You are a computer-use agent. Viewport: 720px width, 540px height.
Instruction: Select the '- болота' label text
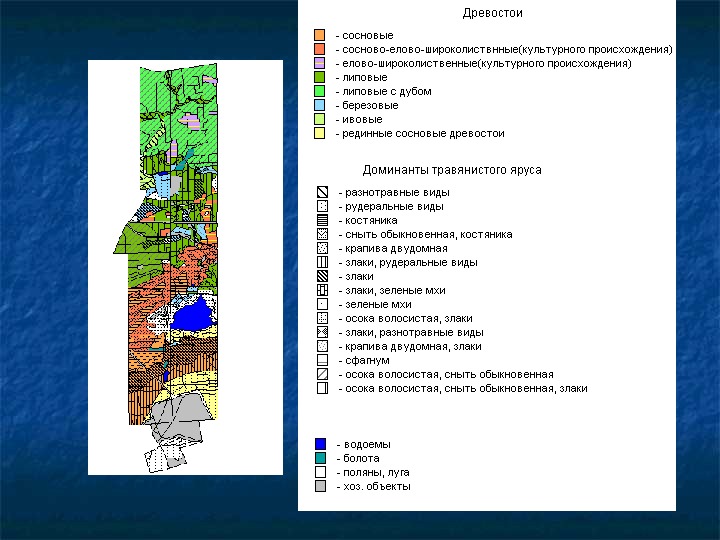(358, 458)
